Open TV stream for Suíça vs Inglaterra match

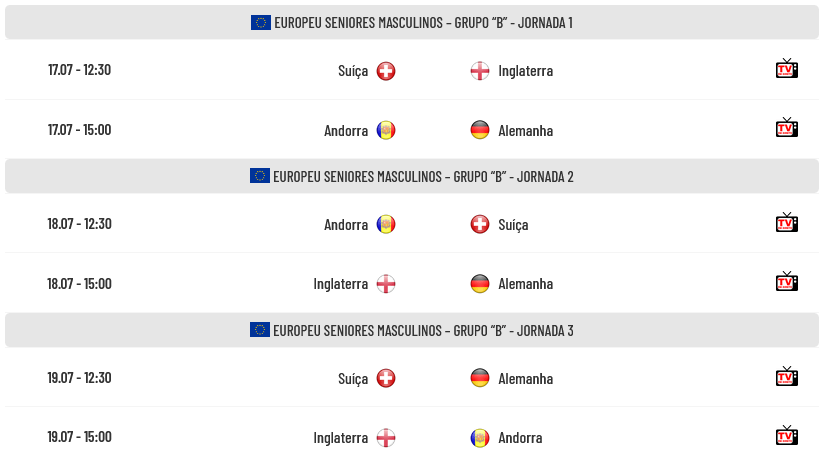[x=786, y=69]
